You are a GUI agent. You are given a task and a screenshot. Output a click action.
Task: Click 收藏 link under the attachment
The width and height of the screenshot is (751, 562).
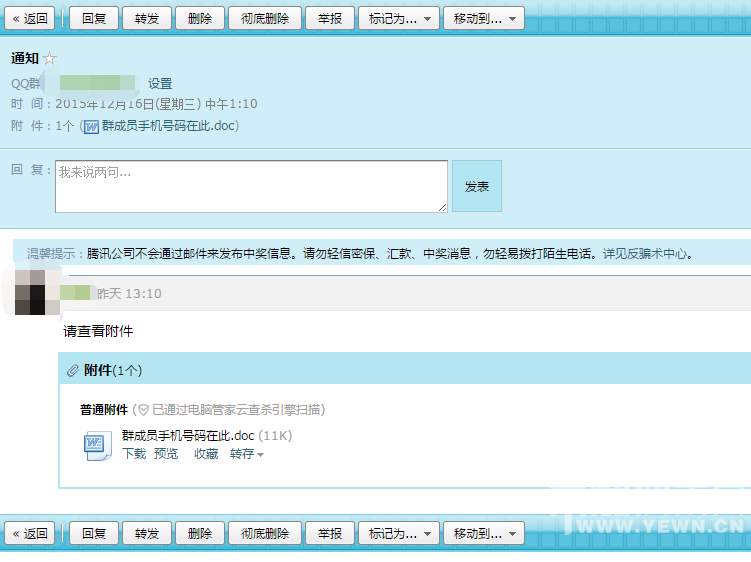click(x=206, y=453)
